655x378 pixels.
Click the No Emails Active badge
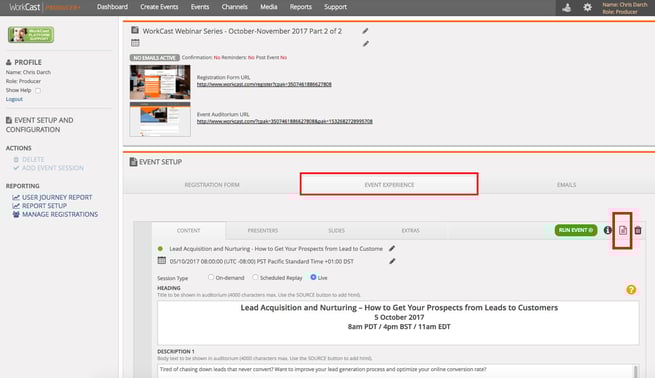click(155, 58)
